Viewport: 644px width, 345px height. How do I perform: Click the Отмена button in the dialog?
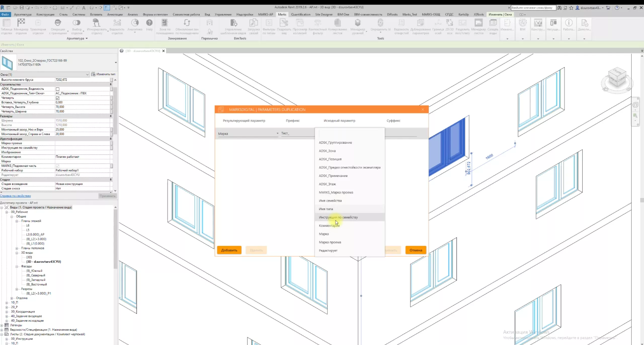click(416, 250)
